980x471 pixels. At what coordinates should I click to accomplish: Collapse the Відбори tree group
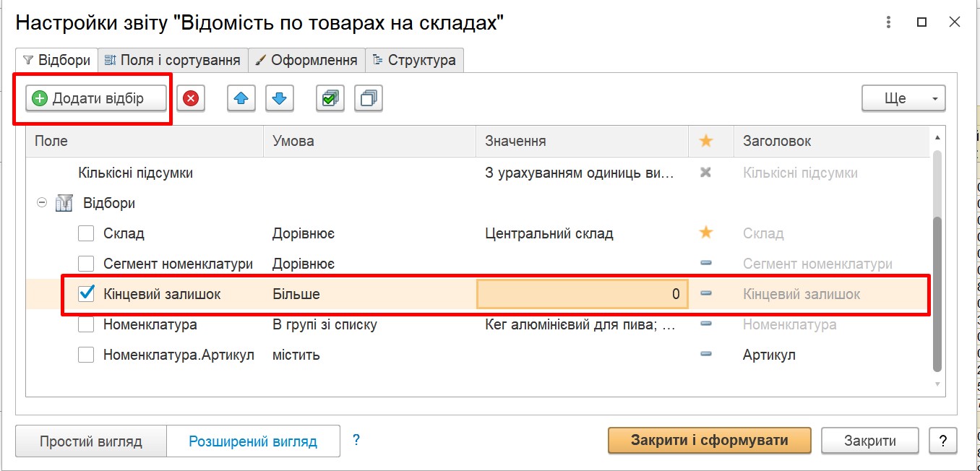click(x=40, y=204)
